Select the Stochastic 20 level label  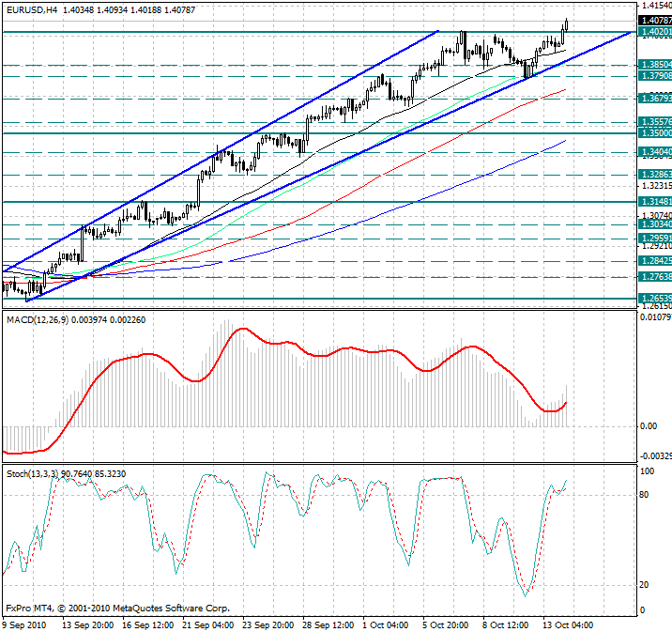coord(644,585)
